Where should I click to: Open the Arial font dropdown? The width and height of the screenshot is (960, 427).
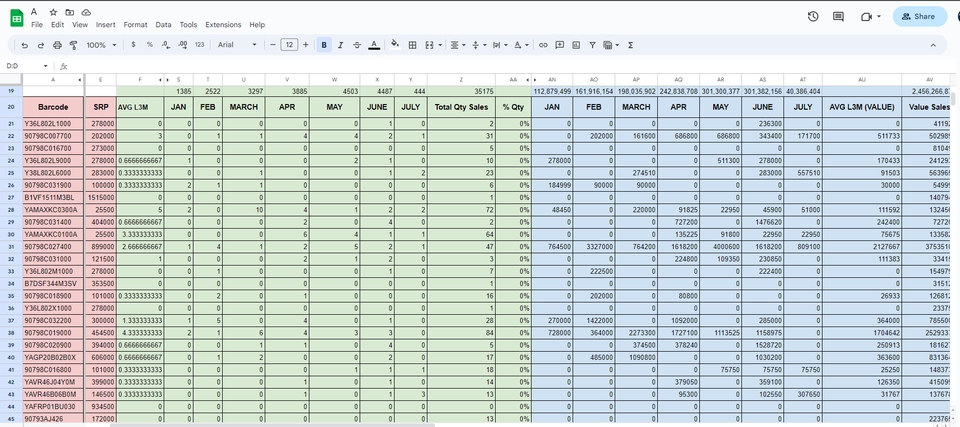238,45
